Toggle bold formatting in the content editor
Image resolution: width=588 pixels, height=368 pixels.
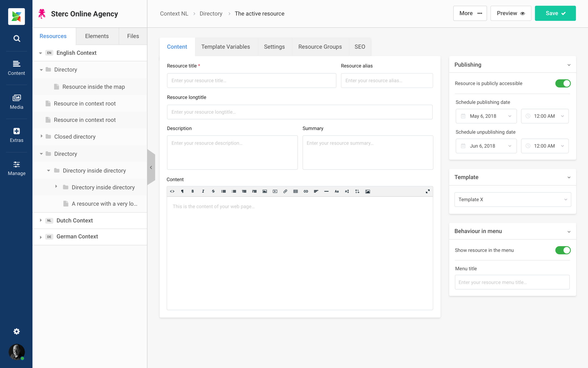click(192, 191)
